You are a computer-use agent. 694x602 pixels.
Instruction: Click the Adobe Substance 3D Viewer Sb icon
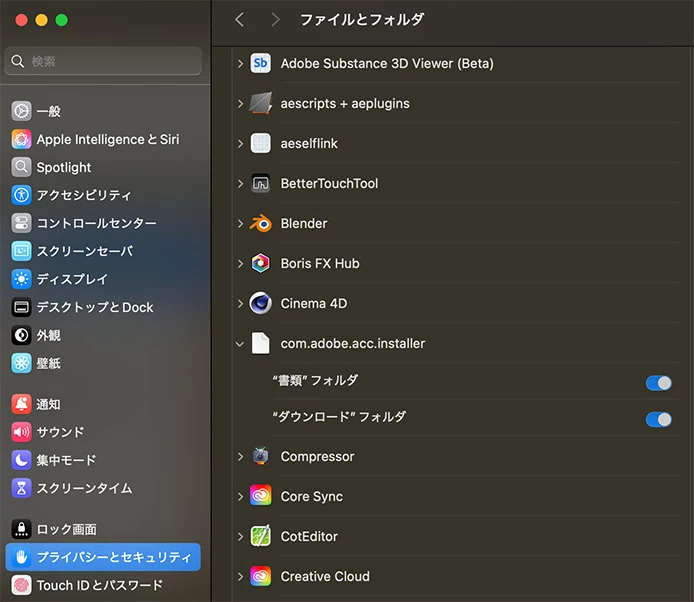point(260,63)
